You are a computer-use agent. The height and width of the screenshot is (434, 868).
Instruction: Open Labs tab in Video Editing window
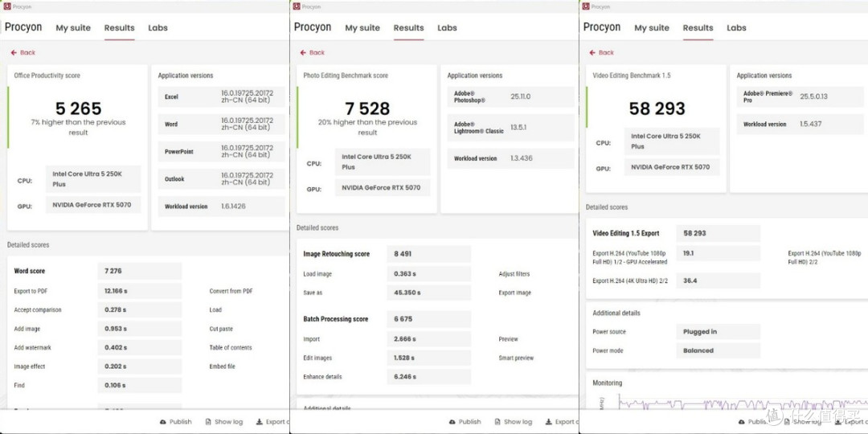click(736, 27)
